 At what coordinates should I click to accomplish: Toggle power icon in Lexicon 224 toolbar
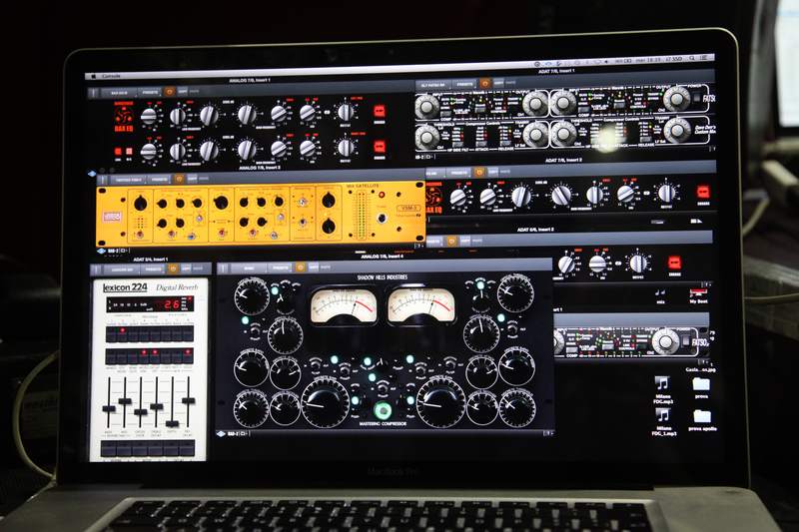[173, 268]
